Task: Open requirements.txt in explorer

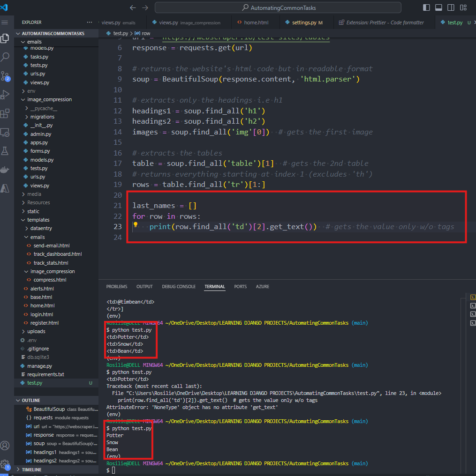Action: [x=57, y=375]
